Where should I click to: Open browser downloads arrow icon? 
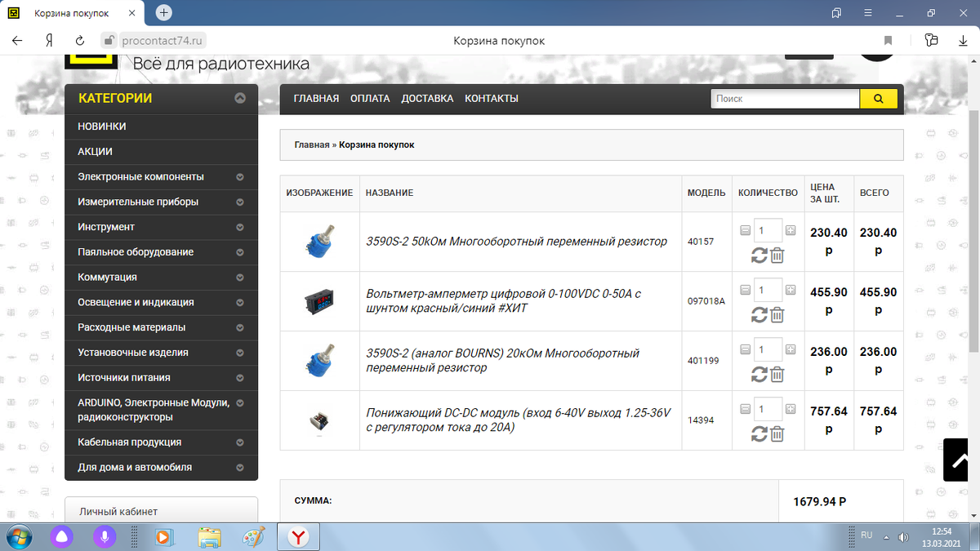click(963, 41)
